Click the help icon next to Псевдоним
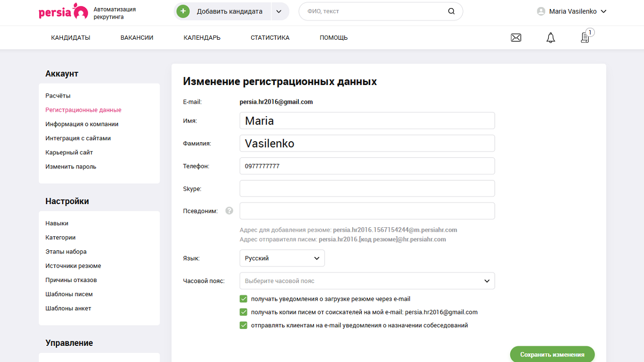This screenshot has height=362, width=644. [x=229, y=210]
